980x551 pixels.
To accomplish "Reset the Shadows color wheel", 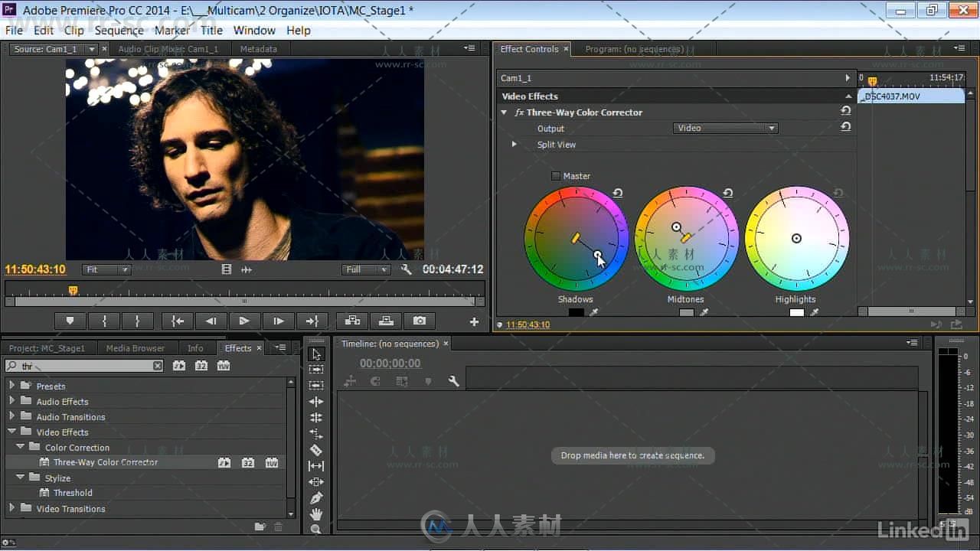I will click(617, 193).
